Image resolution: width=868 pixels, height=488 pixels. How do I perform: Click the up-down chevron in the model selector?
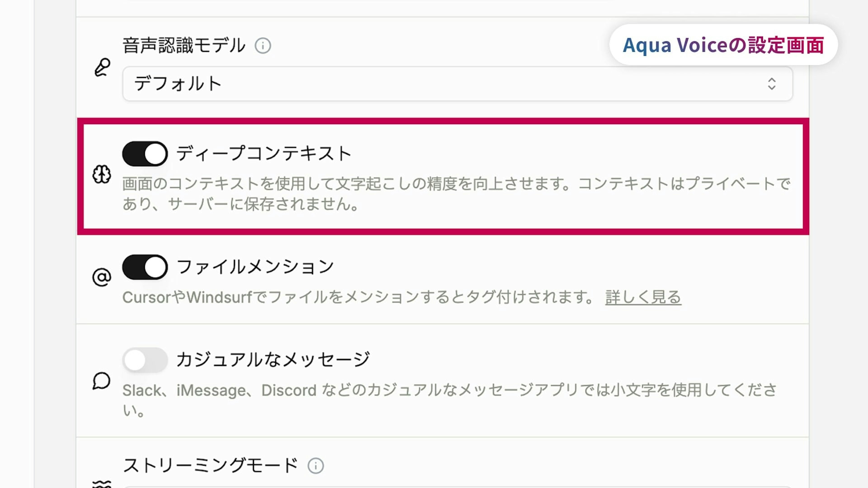[772, 84]
